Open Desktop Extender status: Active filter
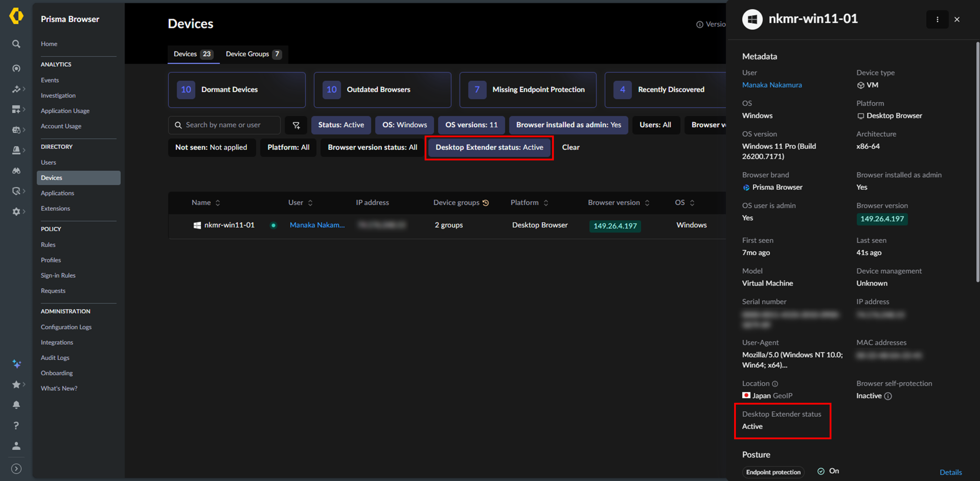 coord(489,148)
